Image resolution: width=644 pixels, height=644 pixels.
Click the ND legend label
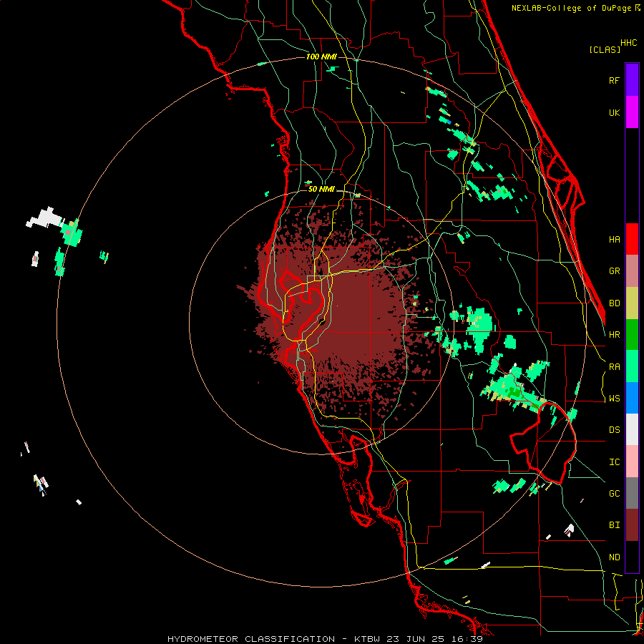tap(615, 557)
